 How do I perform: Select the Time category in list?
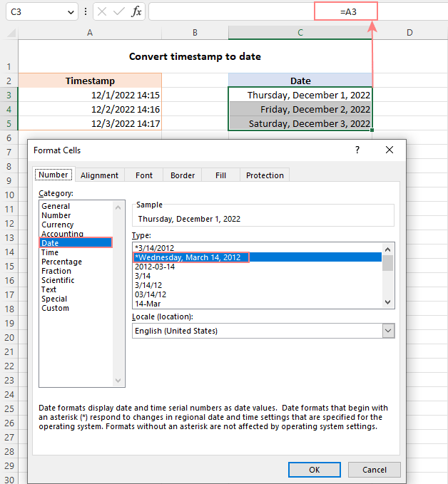50,252
